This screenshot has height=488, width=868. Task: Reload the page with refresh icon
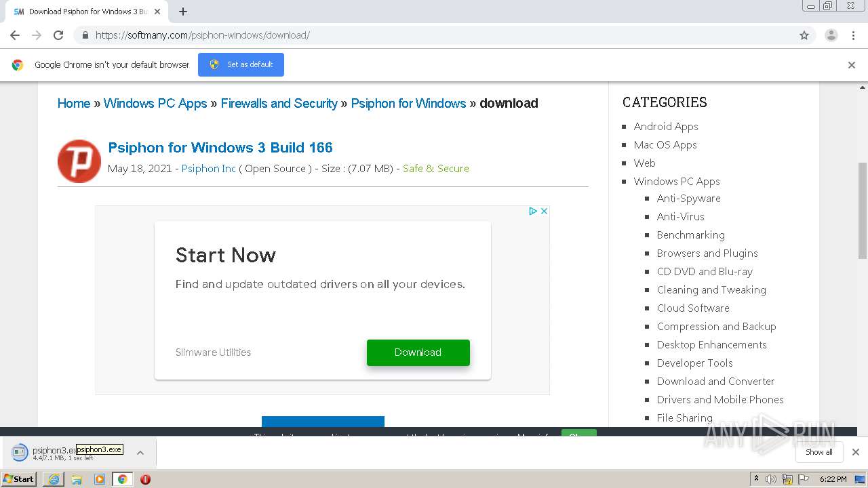(58, 35)
